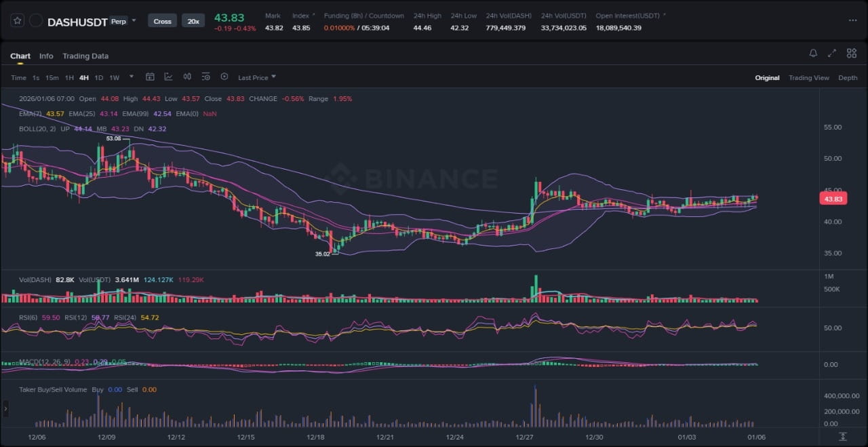Open the 20x leverage setting
This screenshot has height=447, width=868.
pos(193,21)
